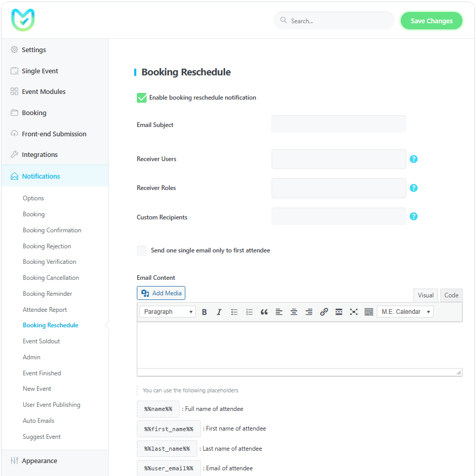Open the Paragraph format dropdown
This screenshot has width=476, height=476.
(167, 312)
